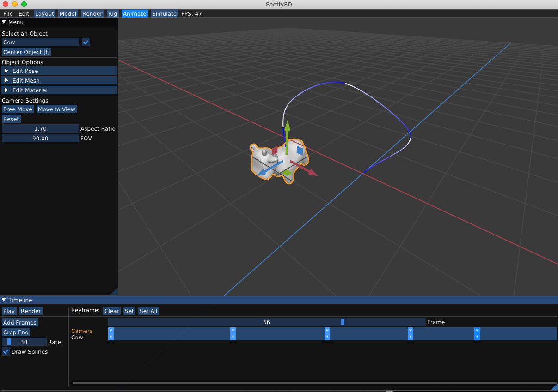Click the FOV value field
The height and width of the screenshot is (392, 558).
40,138
